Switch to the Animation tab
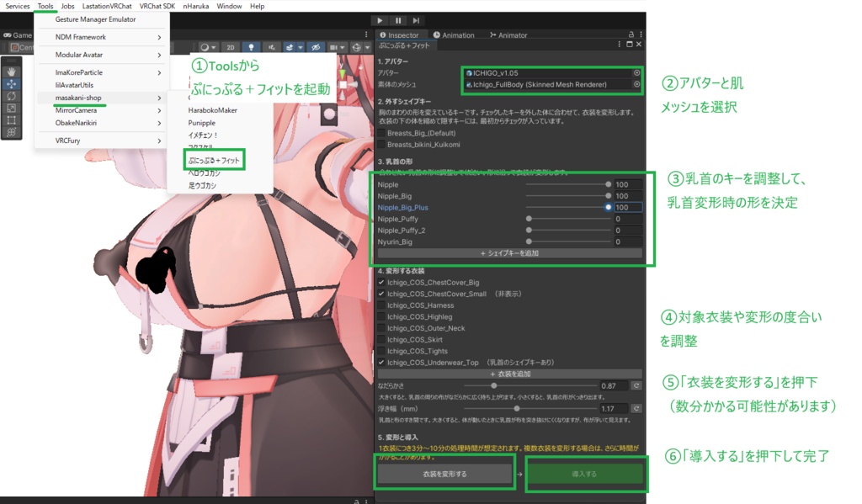The image size is (862, 504). click(454, 35)
